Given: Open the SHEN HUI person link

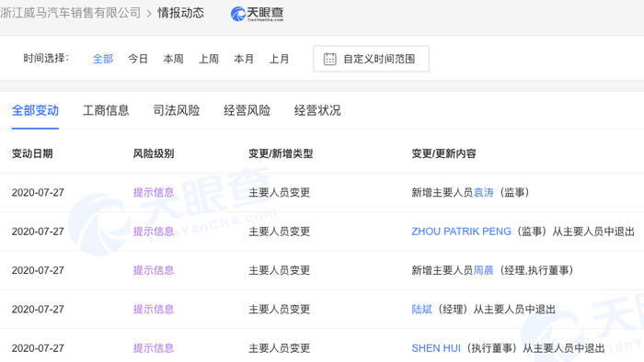Looking at the screenshot, I should (436, 348).
